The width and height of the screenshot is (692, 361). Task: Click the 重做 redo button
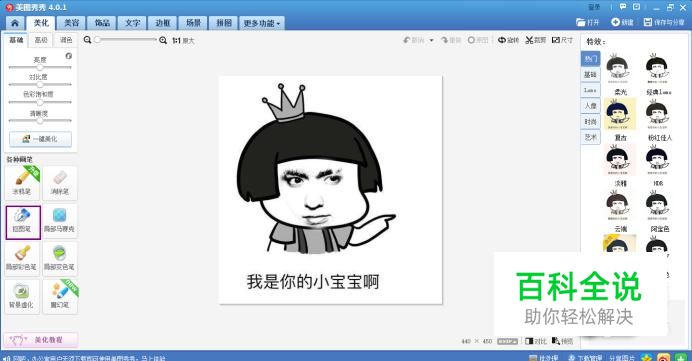pos(451,40)
